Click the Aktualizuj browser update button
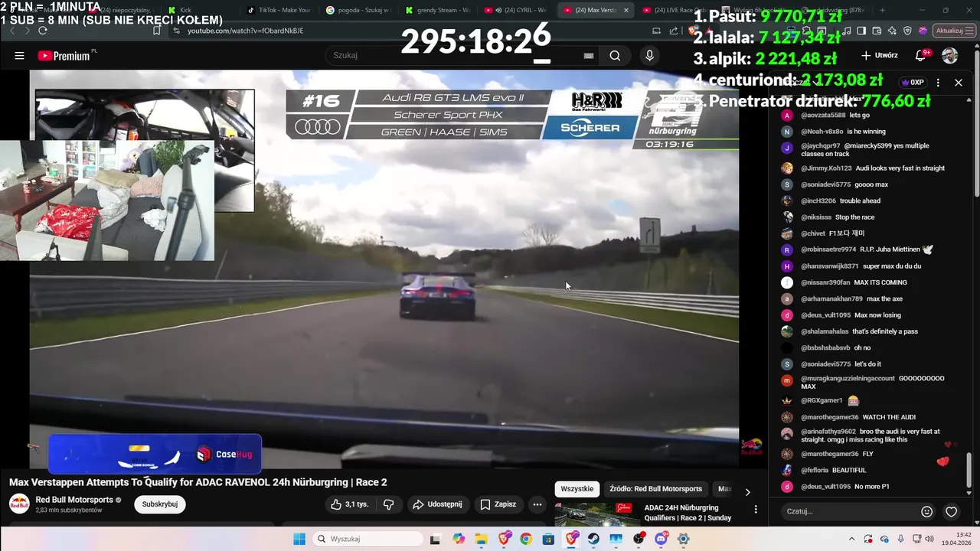 [949, 31]
